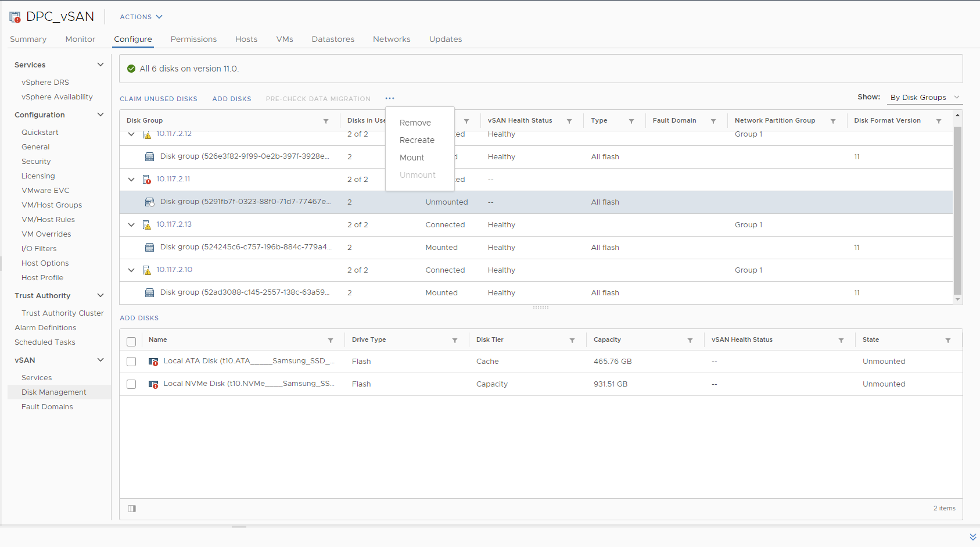Open Disk Management in sidebar
This screenshot has width=980, height=547.
click(x=53, y=392)
